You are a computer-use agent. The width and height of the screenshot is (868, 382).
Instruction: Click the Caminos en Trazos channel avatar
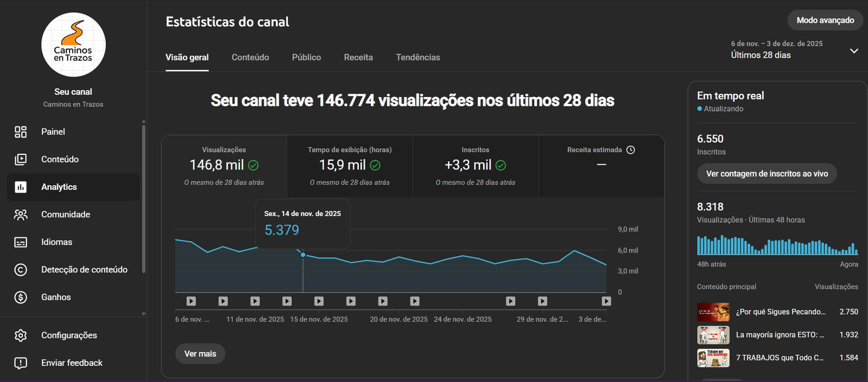coord(73,44)
